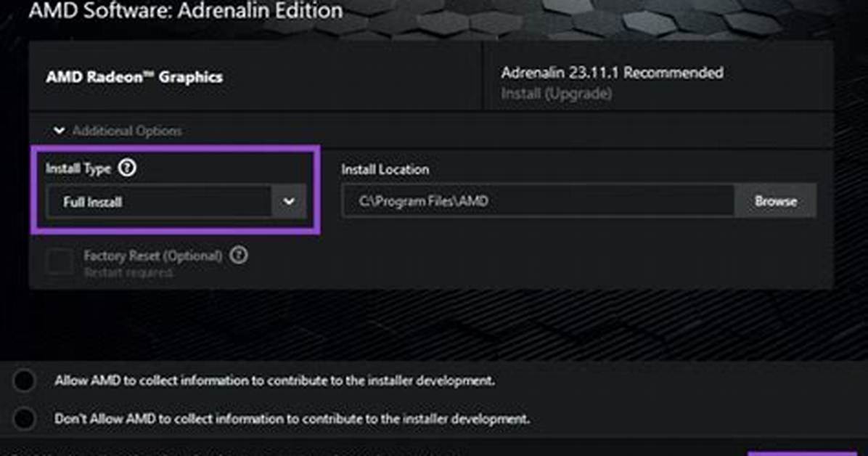Click the Install Location label
Image resolution: width=868 pixels, height=456 pixels.
(x=385, y=169)
